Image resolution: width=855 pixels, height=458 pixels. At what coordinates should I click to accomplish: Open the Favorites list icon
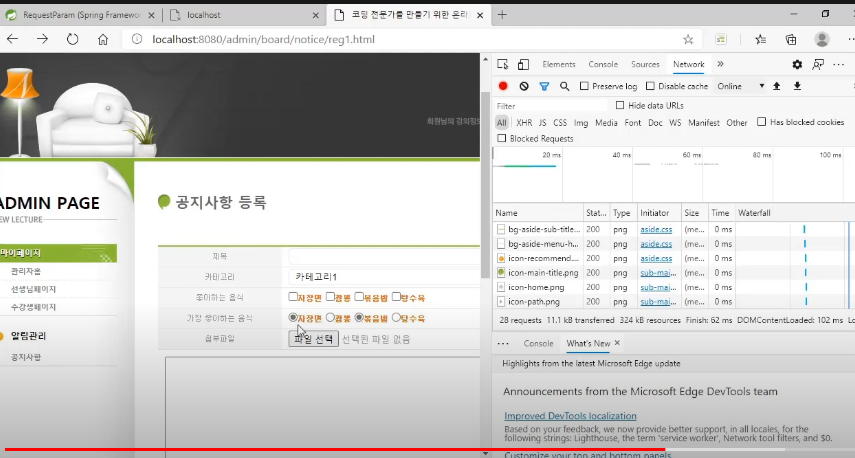(x=761, y=39)
